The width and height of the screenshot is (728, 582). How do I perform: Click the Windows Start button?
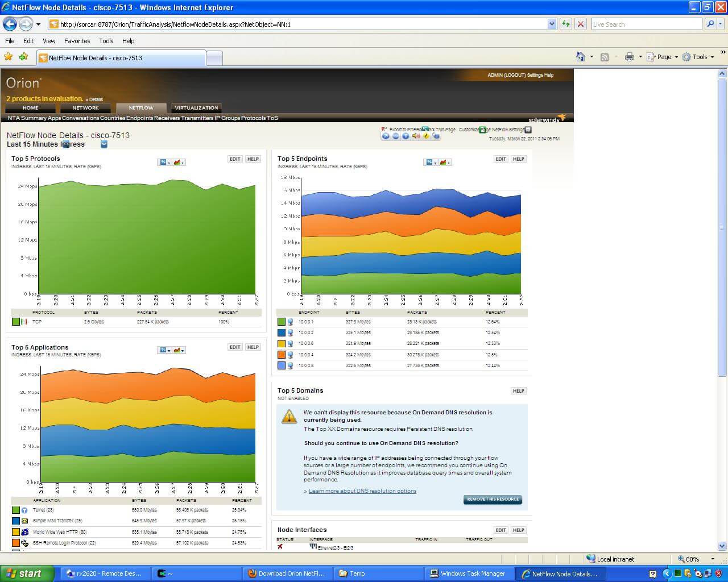27,573
